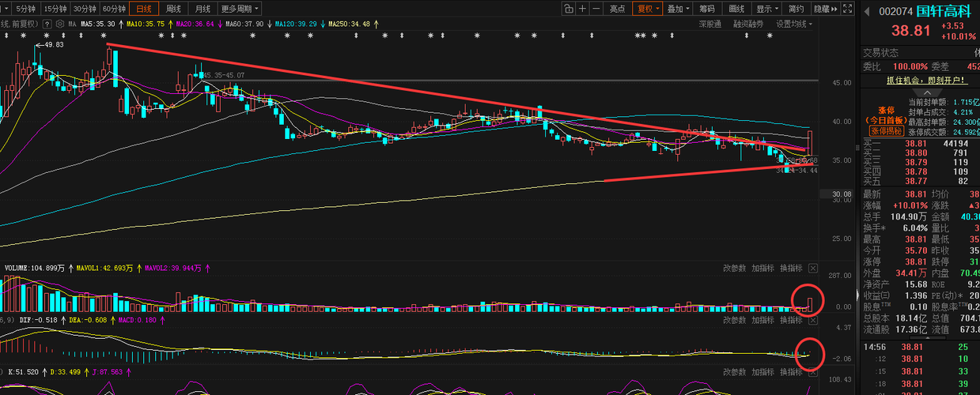The image size is (980, 395).
Task: Click 改参数 in the MACD panel
Action: (x=735, y=320)
